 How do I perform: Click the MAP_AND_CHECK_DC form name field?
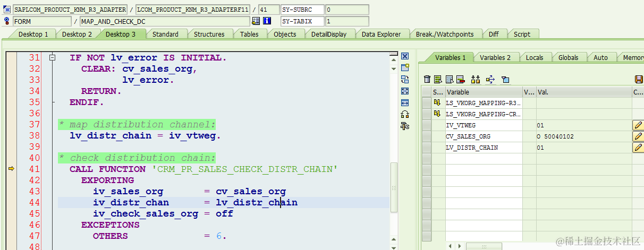(x=164, y=21)
